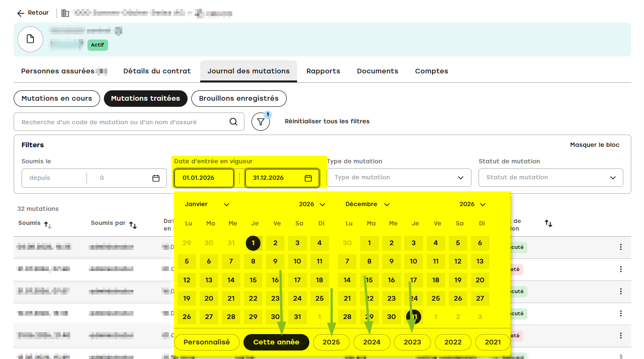Choose the 2023 year preset
This screenshot has width=644, height=359.
click(412, 342)
